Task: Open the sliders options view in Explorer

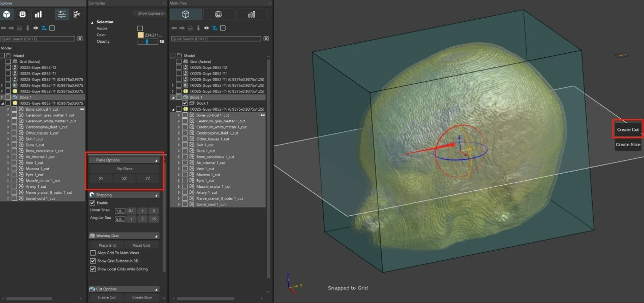Action: click(x=62, y=14)
